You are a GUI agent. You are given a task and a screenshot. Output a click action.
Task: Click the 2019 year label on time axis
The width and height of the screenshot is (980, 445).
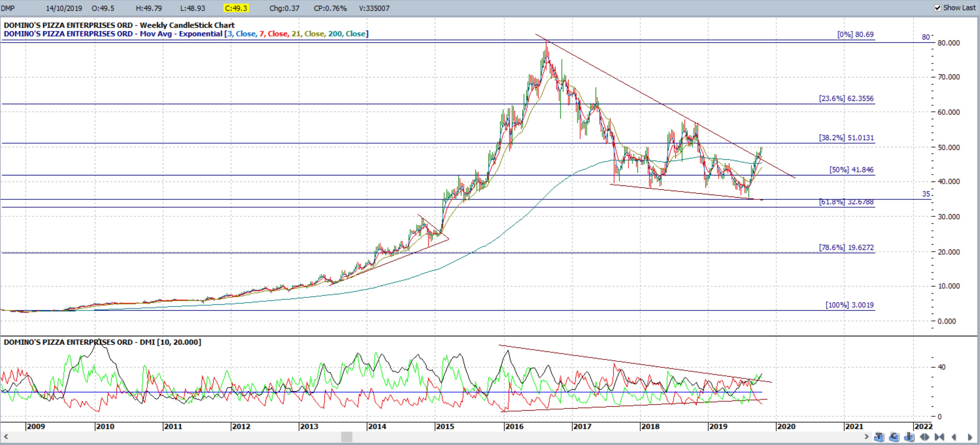tap(718, 426)
